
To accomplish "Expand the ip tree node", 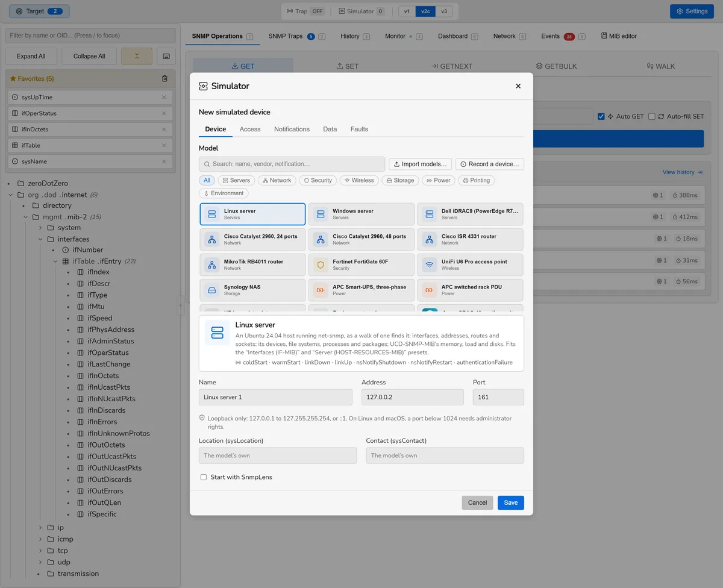I will (40, 528).
